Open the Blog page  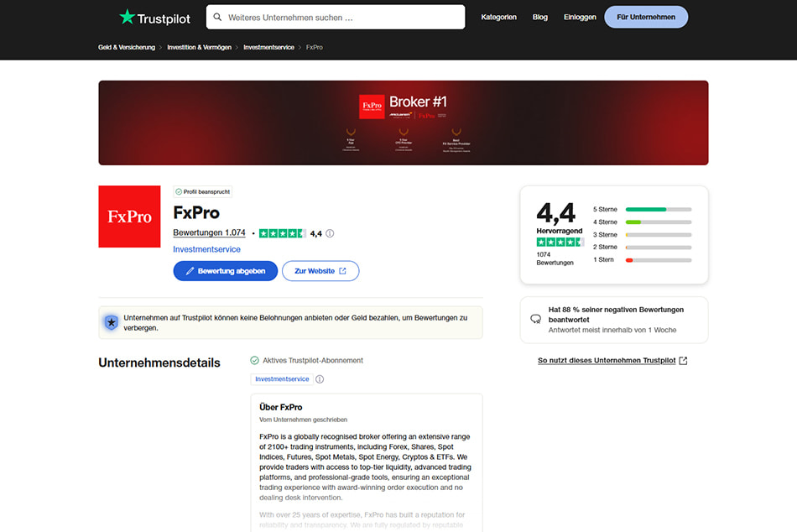[x=539, y=18]
